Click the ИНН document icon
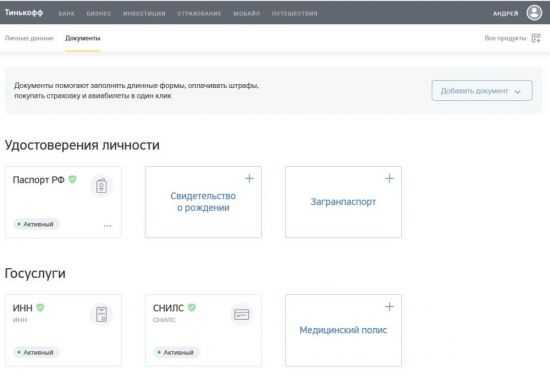The image size is (550, 378). 101,314
